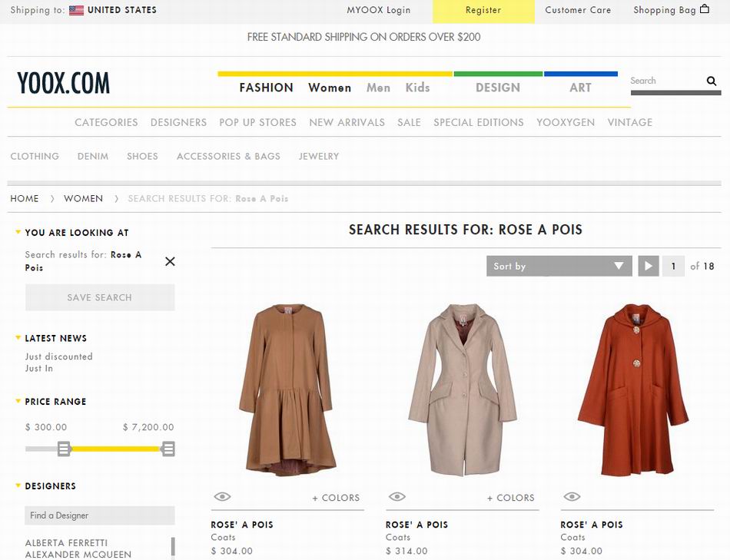This screenshot has width=730, height=560.
Task: Browse the Denim category
Action: coord(93,157)
